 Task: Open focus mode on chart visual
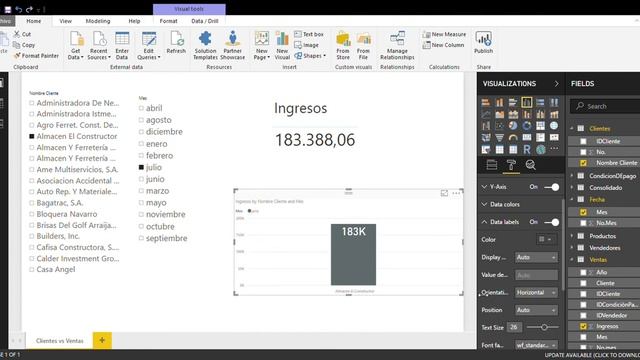(x=444, y=193)
